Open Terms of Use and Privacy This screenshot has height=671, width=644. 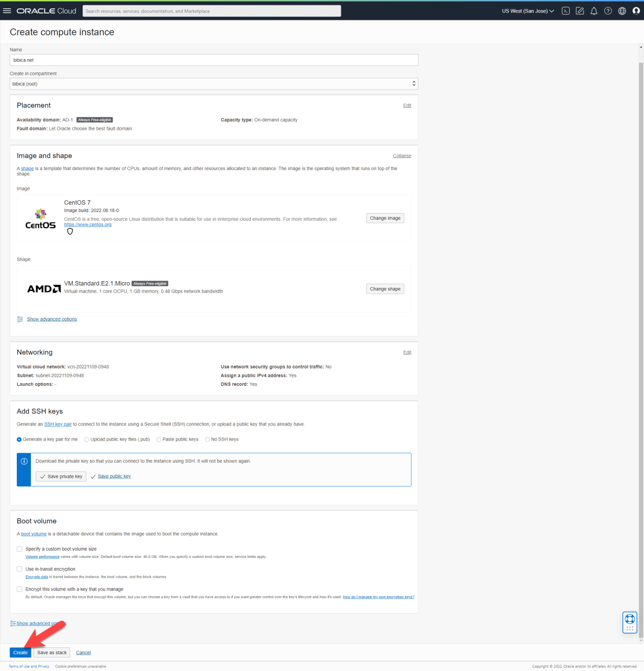pyautogui.click(x=29, y=666)
